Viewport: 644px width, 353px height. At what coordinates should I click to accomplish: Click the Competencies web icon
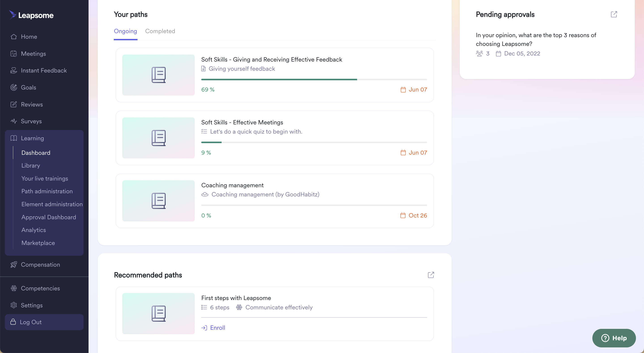point(14,288)
